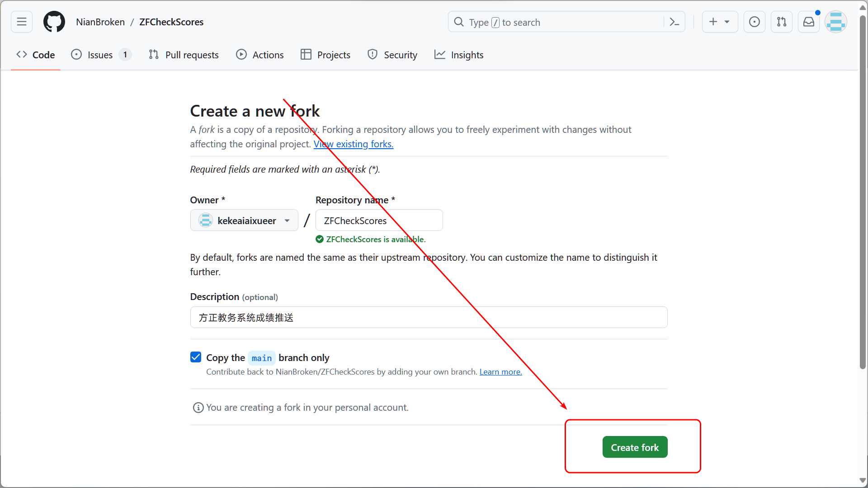
Task: Open the command palette icon
Action: point(675,22)
